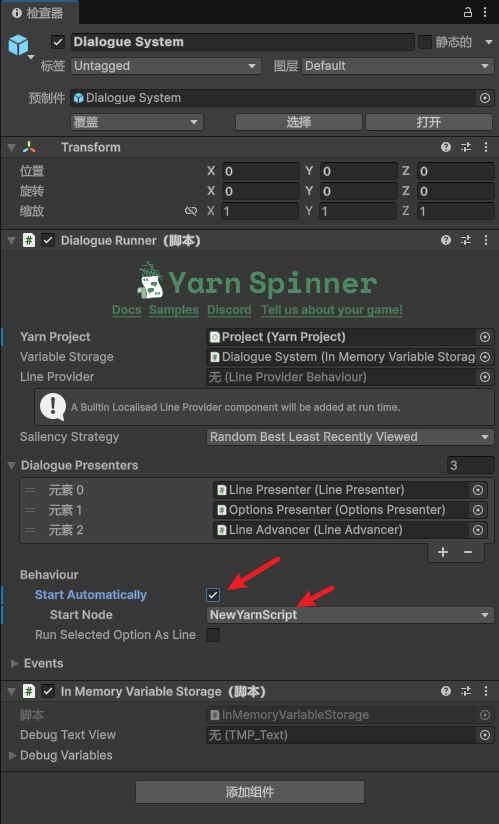
Task: Remove dialogue presenter with minus button
Action: click(x=467, y=552)
